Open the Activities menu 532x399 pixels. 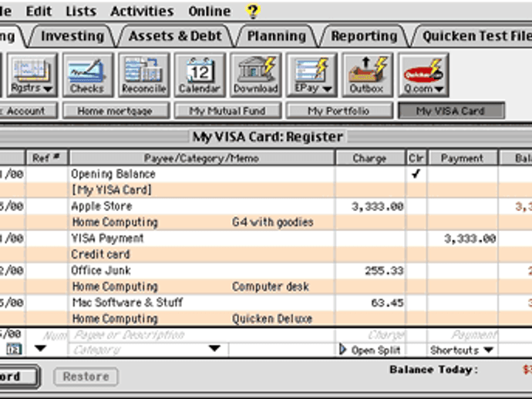click(x=142, y=12)
